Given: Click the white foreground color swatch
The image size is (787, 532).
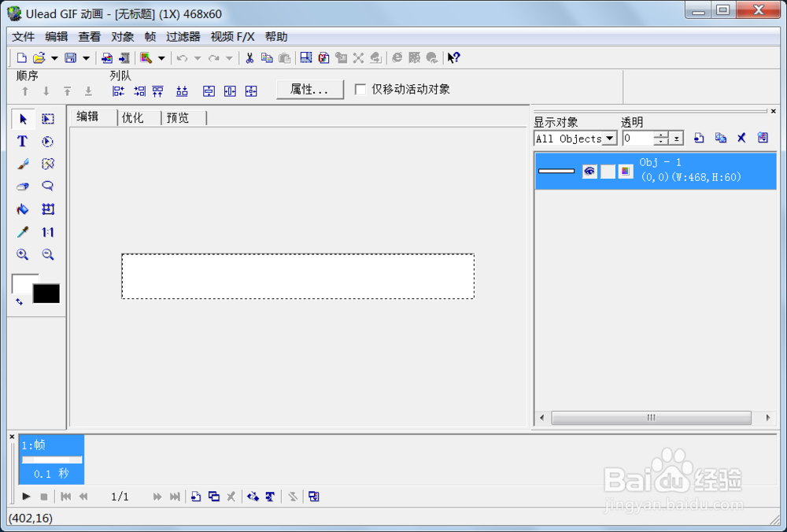Looking at the screenshot, I should (x=21, y=283).
